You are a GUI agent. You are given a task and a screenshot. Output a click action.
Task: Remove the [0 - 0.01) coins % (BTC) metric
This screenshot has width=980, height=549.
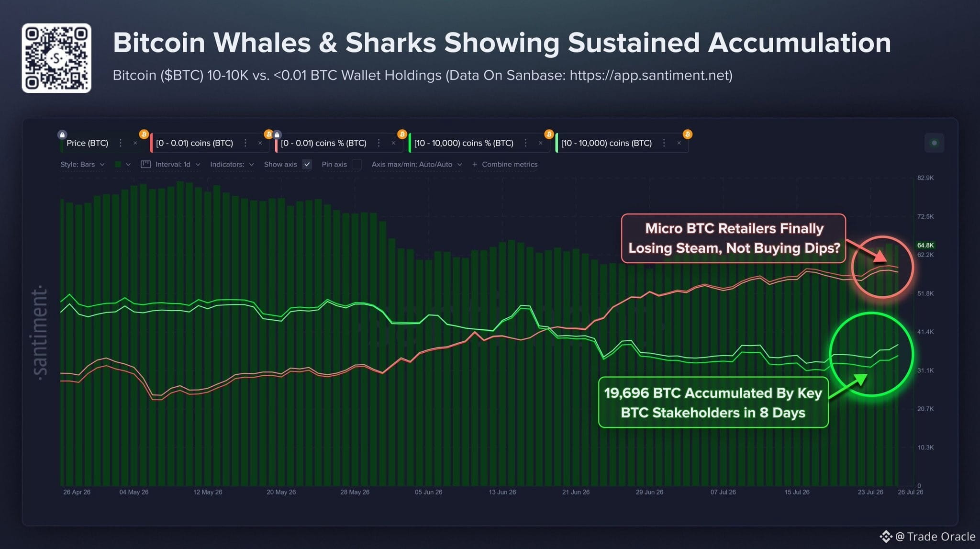tap(393, 143)
